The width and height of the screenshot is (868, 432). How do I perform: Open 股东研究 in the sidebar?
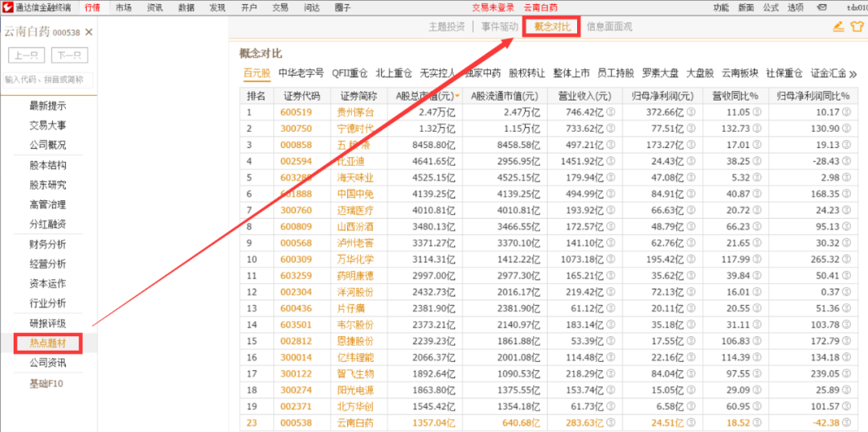pyautogui.click(x=48, y=185)
